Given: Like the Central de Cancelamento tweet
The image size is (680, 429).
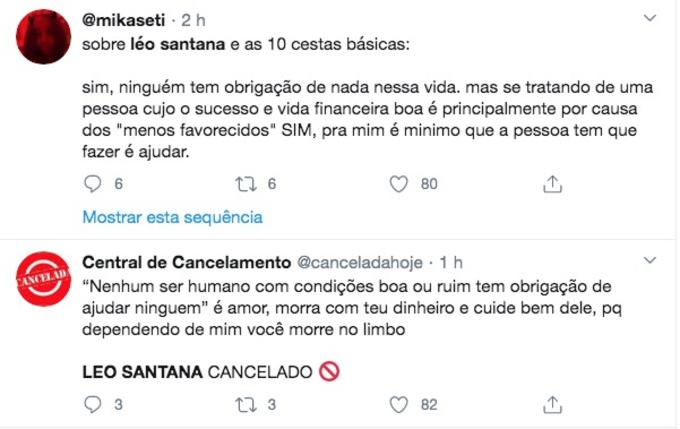Looking at the screenshot, I should coord(399,404).
